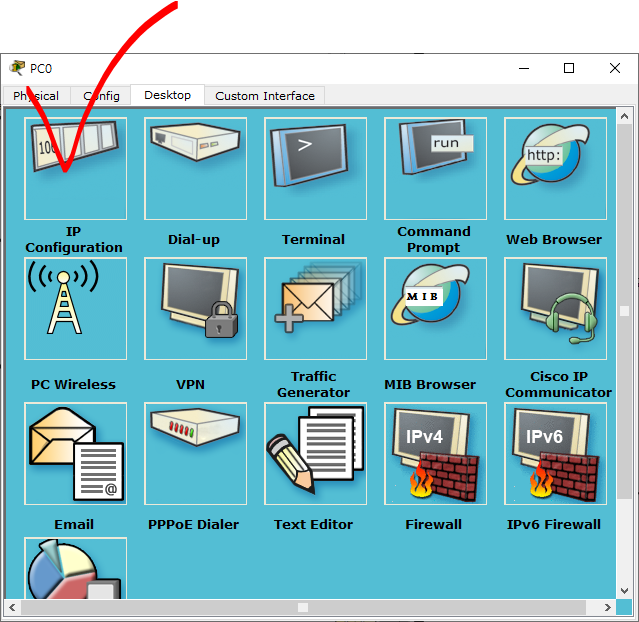This screenshot has width=639, height=622.
Task: Click the vertical scrollbar down arrow
Action: pos(624,591)
